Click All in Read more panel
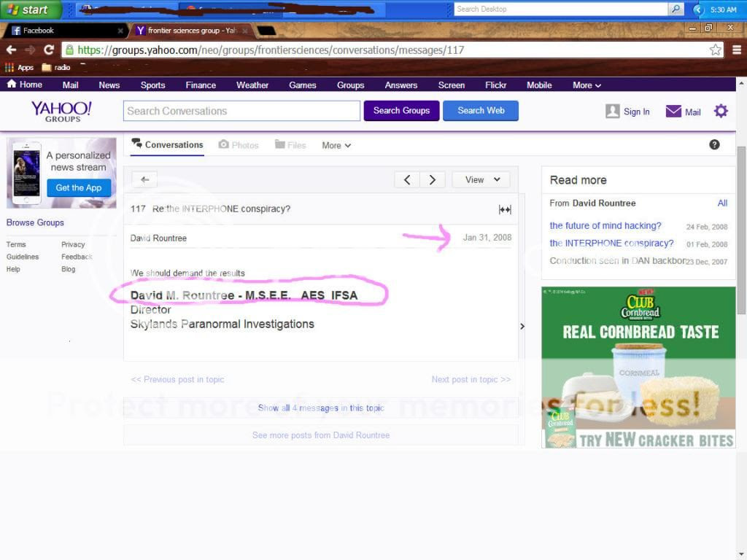Viewport: 747px width, 560px height. tap(722, 203)
